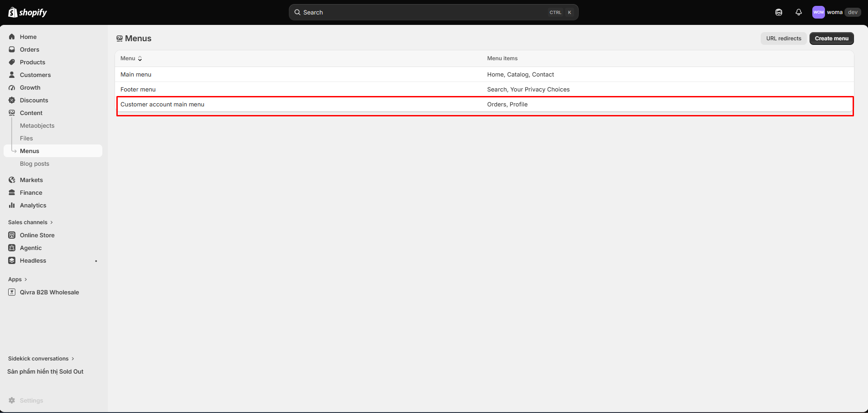Open the Footer menu row
Screen dimensions: 868x413
tap(484, 89)
